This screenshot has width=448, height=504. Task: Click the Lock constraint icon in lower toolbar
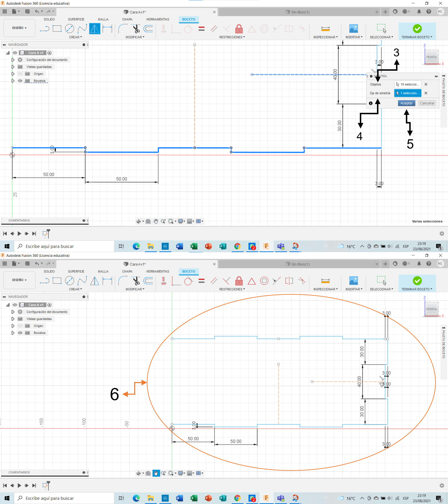[239, 281]
